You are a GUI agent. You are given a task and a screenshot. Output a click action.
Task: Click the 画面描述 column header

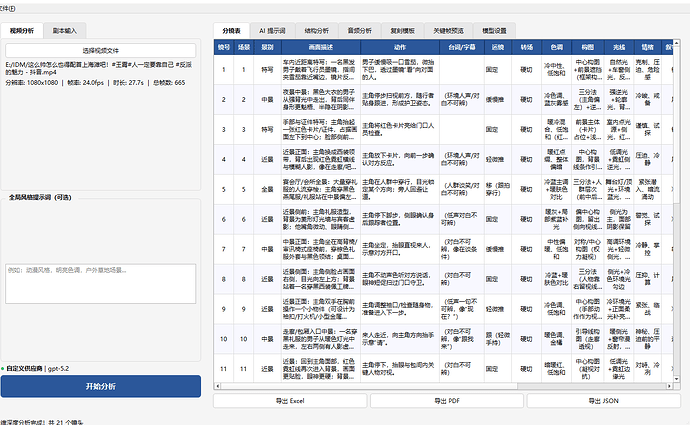321,47
